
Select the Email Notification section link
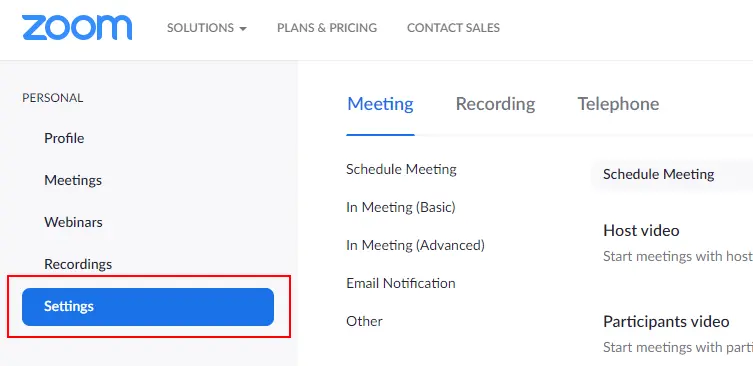click(x=401, y=283)
